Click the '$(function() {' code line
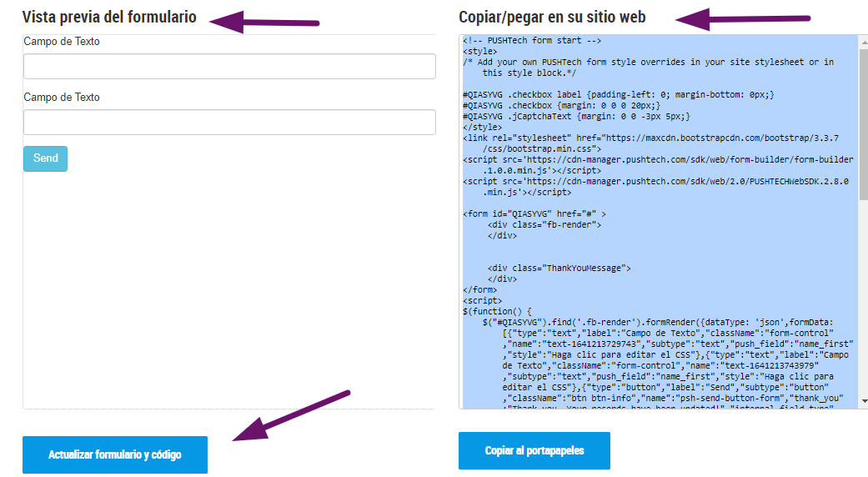The height and width of the screenshot is (477, 868). [x=497, y=311]
